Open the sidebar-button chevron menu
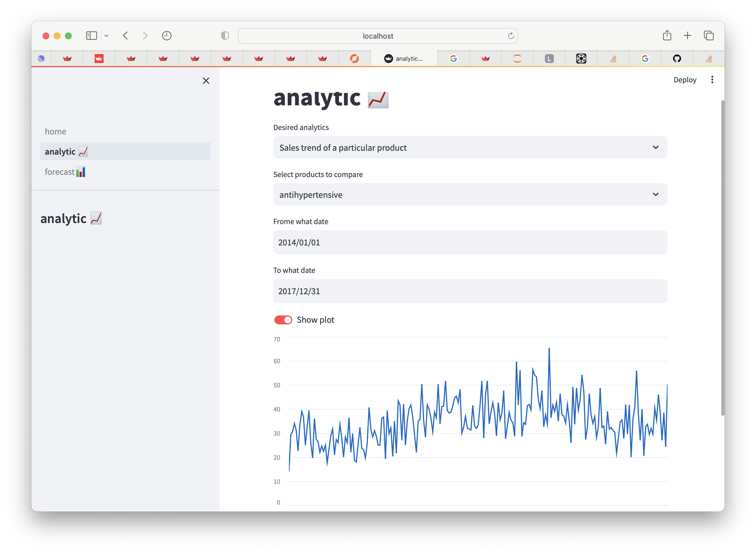Screen dimensions: 756x553 click(x=106, y=36)
